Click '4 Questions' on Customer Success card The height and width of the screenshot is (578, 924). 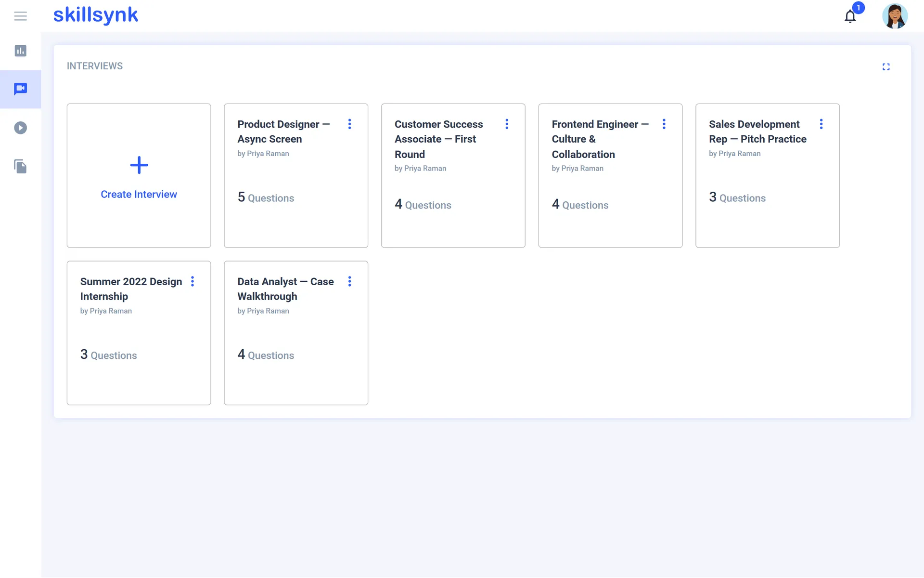(423, 205)
